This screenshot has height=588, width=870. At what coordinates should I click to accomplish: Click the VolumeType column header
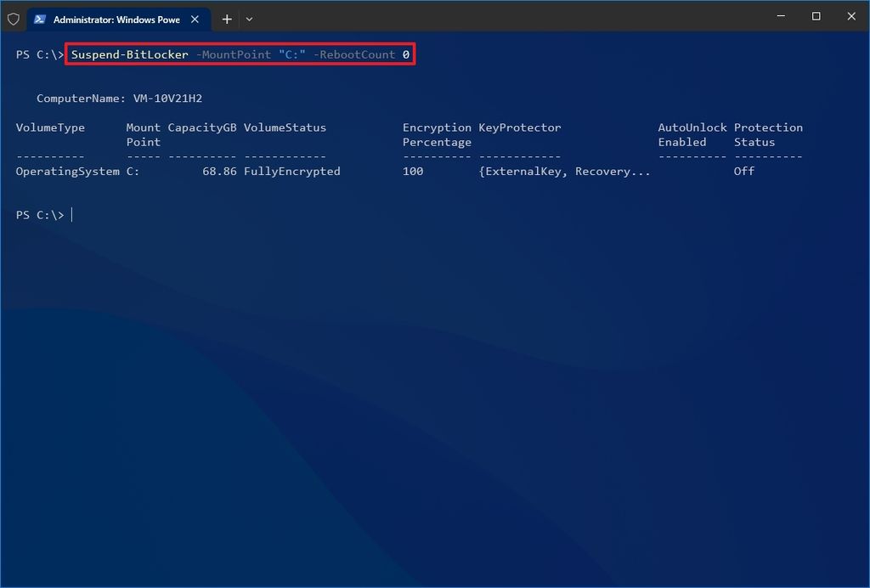tap(50, 127)
